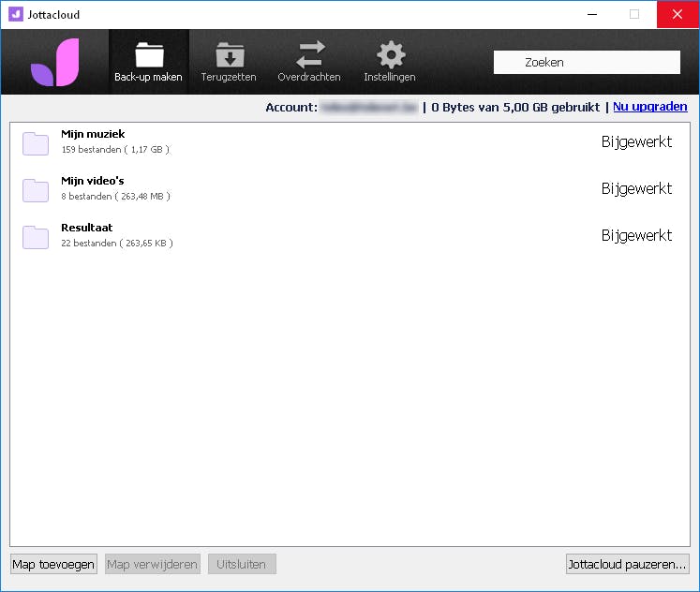Click the 159 bestanden (1,17 GB) text
The height and width of the screenshot is (592, 700).
tap(115, 150)
